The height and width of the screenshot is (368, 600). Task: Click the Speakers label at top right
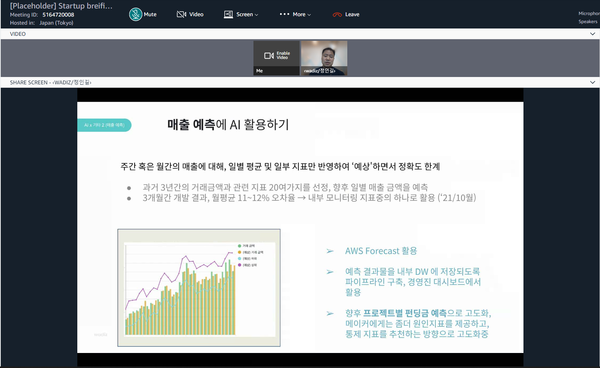pos(588,21)
